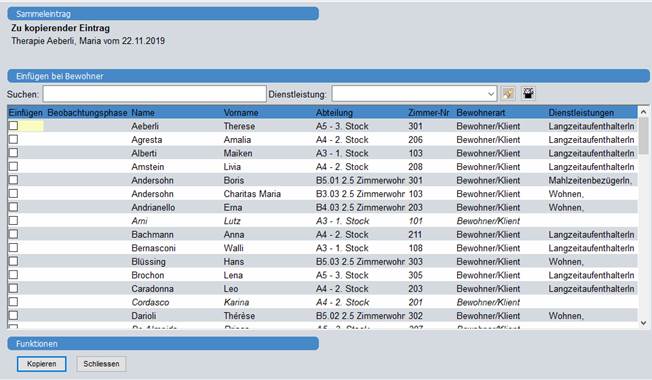Image resolution: width=652 pixels, height=380 pixels.
Task: Select the Blüssing Hans row
Action: [x=323, y=262]
